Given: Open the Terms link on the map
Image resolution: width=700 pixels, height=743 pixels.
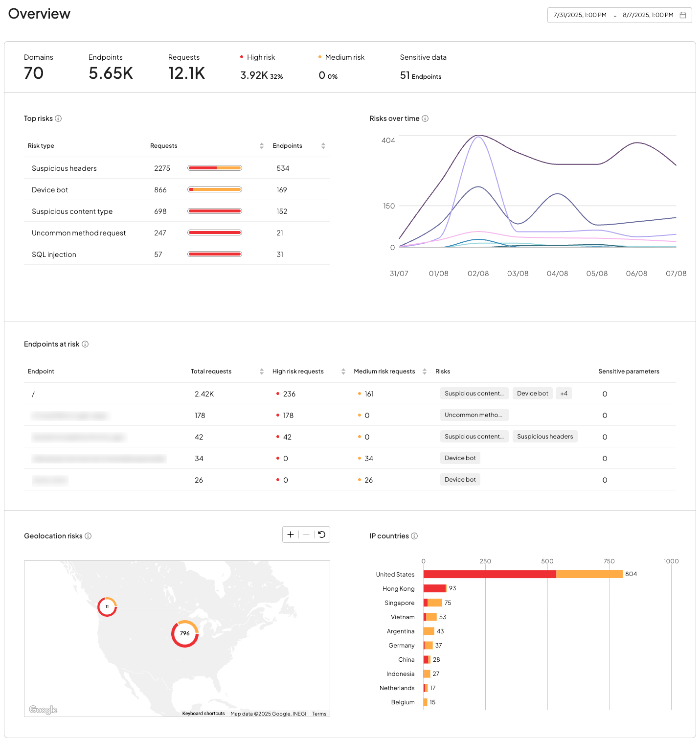Looking at the screenshot, I should [319, 714].
